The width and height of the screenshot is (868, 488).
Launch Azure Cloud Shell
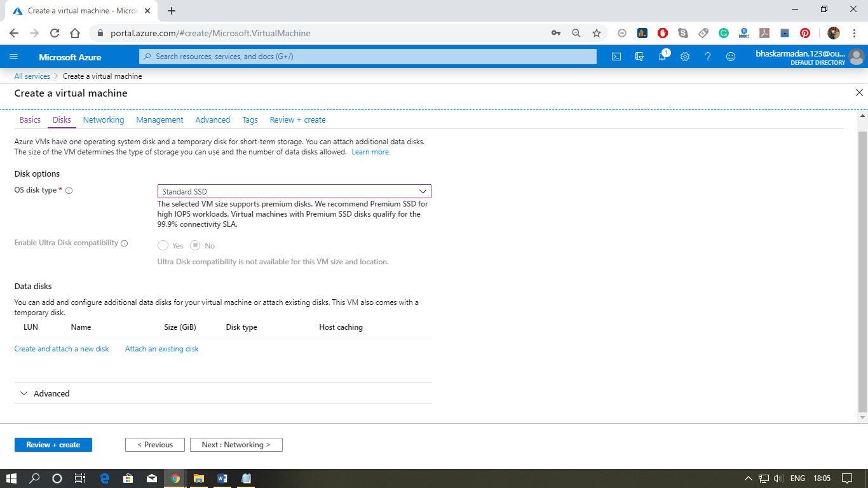coord(615,57)
